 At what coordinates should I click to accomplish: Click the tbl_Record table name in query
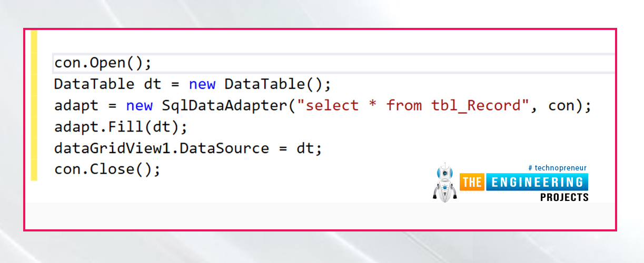coord(475,106)
